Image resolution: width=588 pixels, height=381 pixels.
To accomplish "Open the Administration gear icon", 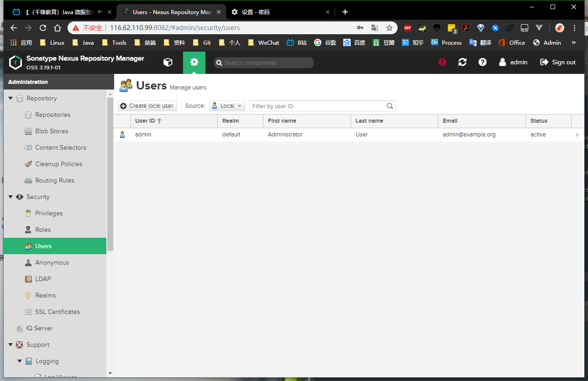I will coord(194,62).
